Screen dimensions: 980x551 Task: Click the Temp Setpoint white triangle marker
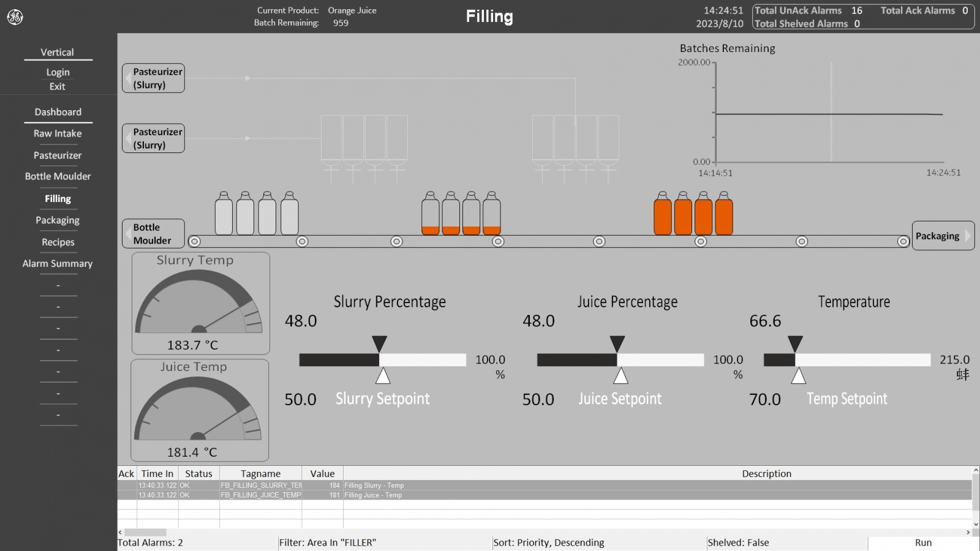(798, 375)
